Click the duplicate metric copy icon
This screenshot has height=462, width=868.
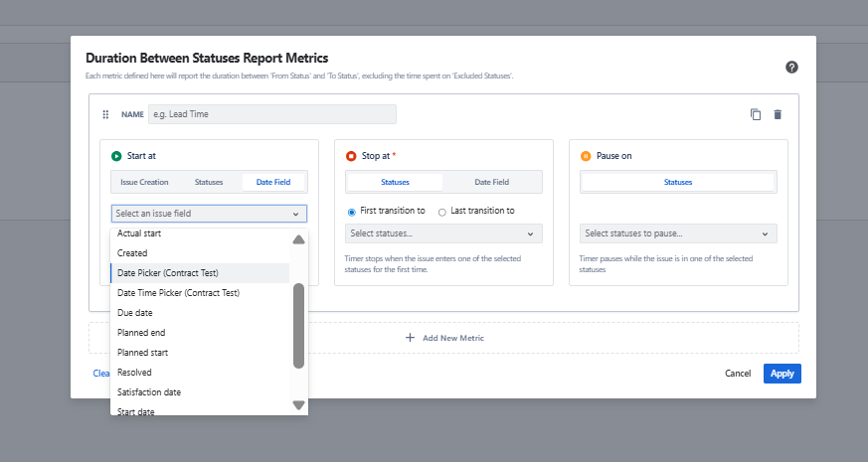[x=756, y=114]
